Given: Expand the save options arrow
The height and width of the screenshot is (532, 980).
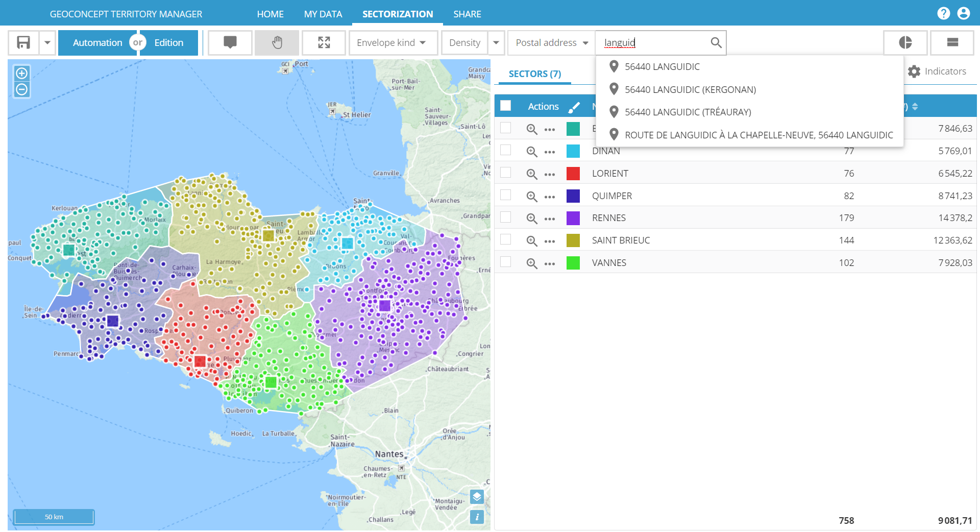Looking at the screenshot, I should (47, 42).
